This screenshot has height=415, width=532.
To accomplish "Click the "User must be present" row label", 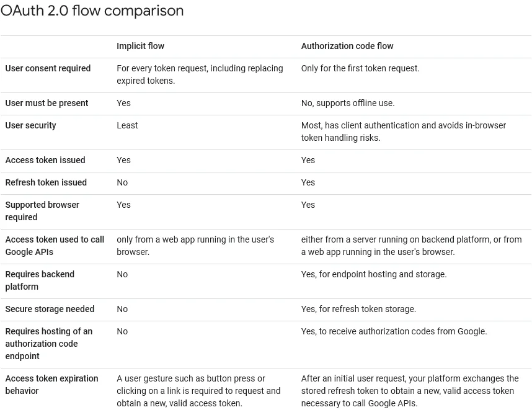I will [x=47, y=103].
